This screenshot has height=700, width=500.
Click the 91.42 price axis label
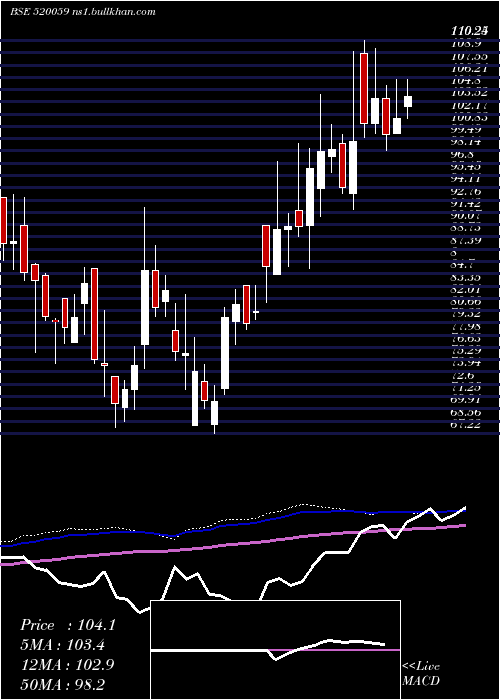point(468,204)
